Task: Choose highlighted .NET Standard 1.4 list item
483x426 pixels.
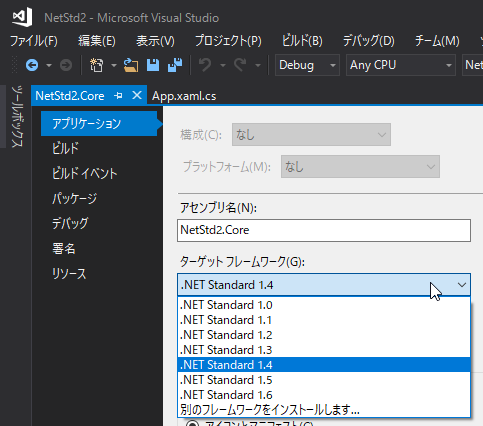Action: coord(324,365)
